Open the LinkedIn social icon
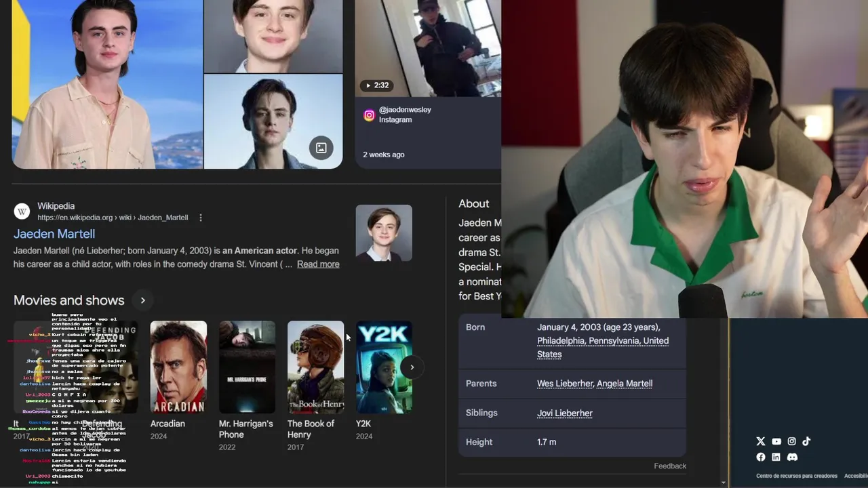 coord(776,457)
